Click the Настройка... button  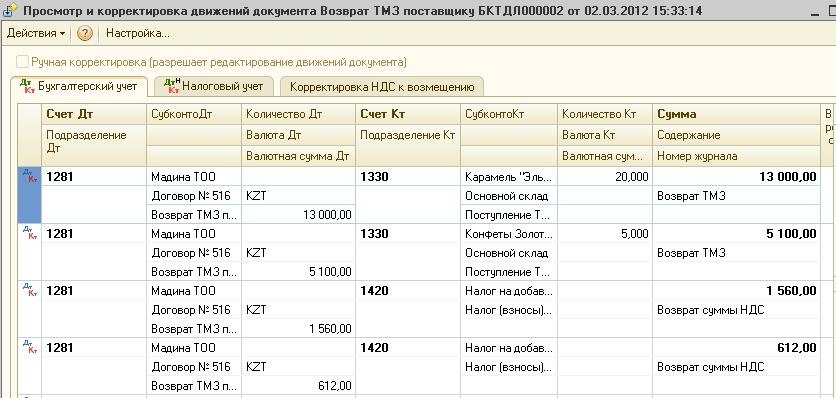tap(138, 33)
